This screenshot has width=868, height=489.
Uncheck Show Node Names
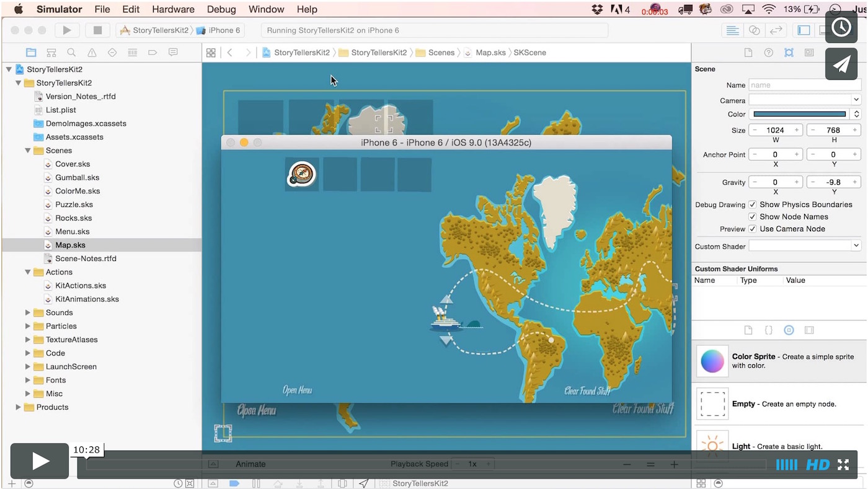click(x=753, y=217)
